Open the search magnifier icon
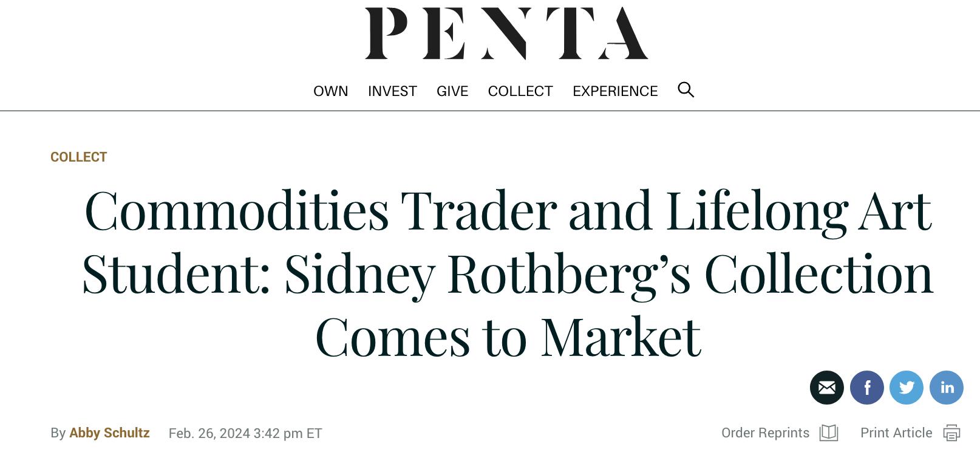This screenshot has height=455, width=980. [686, 90]
